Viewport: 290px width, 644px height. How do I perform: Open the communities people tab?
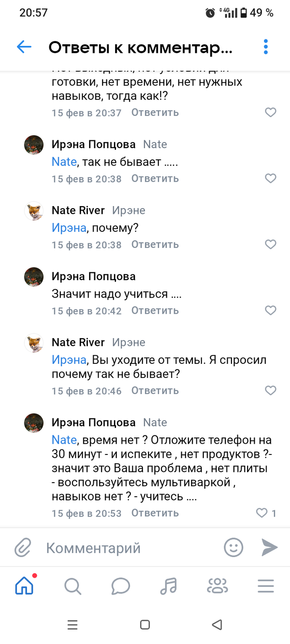pos(217,586)
